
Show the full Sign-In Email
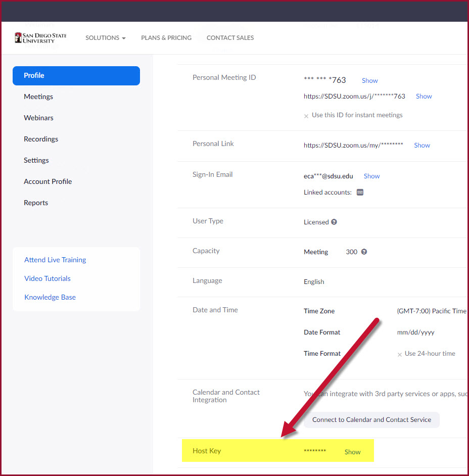(x=371, y=176)
